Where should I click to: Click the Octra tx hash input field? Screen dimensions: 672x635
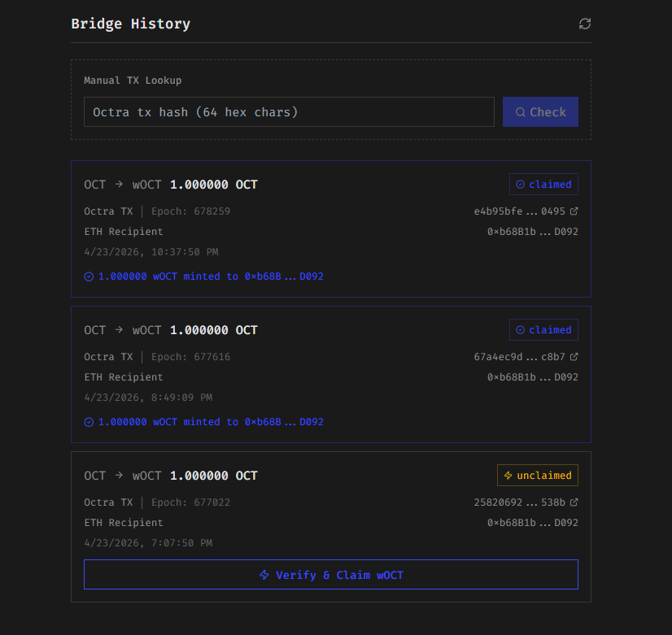pyautogui.click(x=289, y=111)
